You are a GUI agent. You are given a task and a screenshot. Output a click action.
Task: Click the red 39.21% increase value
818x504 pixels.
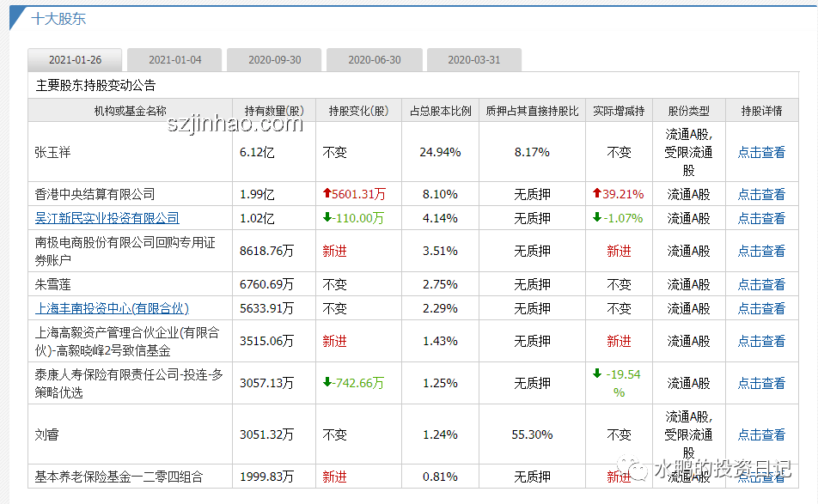click(618, 194)
